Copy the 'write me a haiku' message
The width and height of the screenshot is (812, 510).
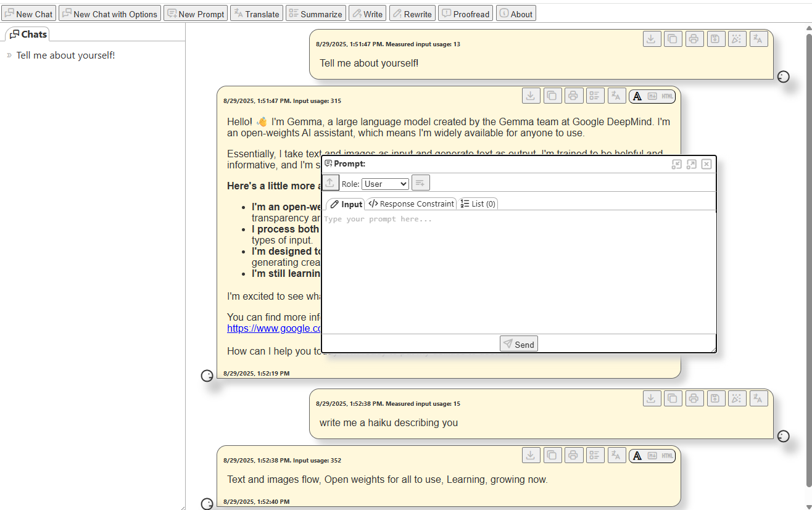click(673, 398)
